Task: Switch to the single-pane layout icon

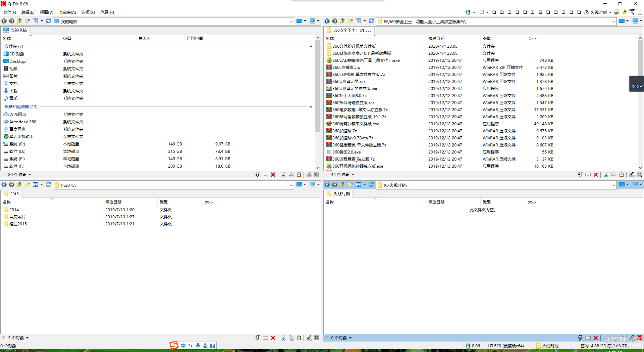Action: coord(579,12)
